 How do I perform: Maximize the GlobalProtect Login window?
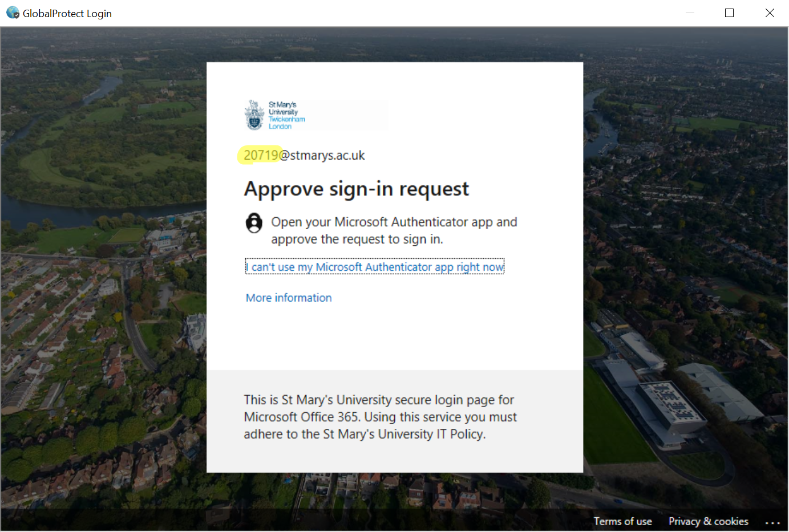[x=729, y=13]
